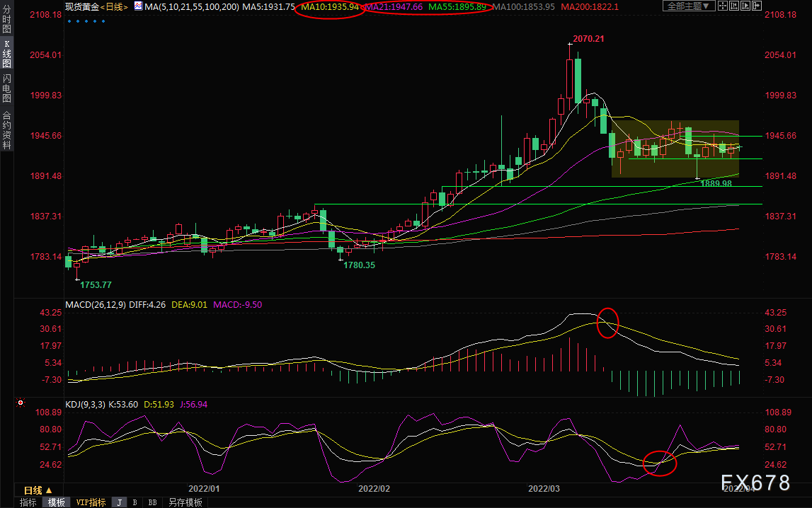Open 合约资料 contract info tab
Viewport: 812px width, 508px height.
click(6, 129)
